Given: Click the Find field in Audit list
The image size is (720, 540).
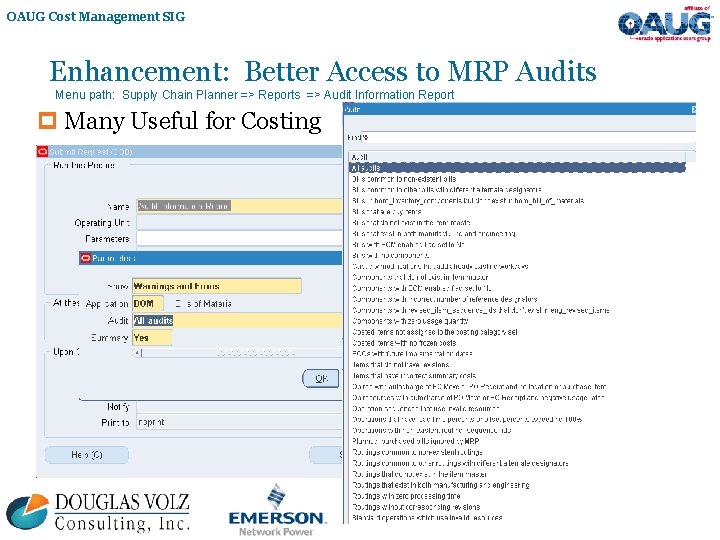Looking at the screenshot, I should [x=528, y=137].
